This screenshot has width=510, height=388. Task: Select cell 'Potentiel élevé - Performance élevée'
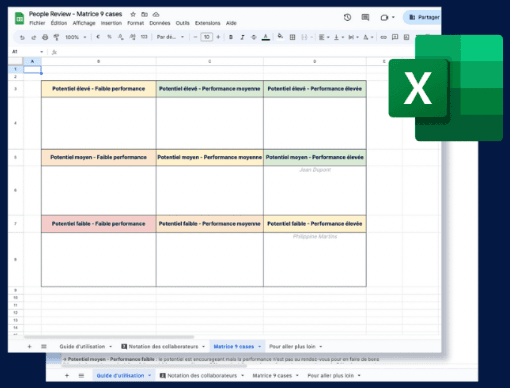315,89
